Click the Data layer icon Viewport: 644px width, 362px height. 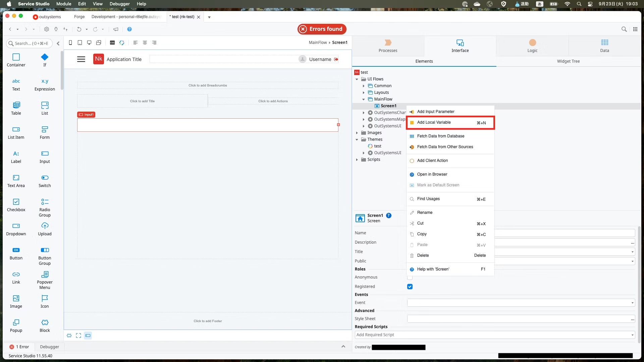[x=604, y=43]
